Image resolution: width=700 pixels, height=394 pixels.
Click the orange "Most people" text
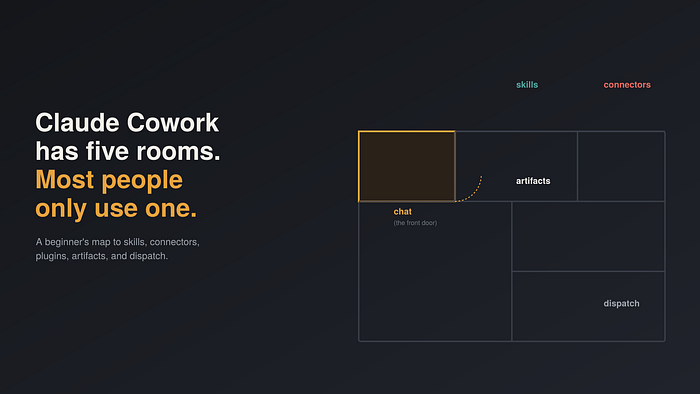[109, 180]
